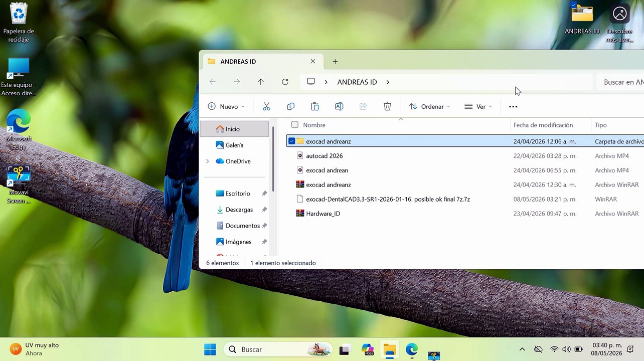
Task: Cut the selected item with scissors icon
Action: 266,106
